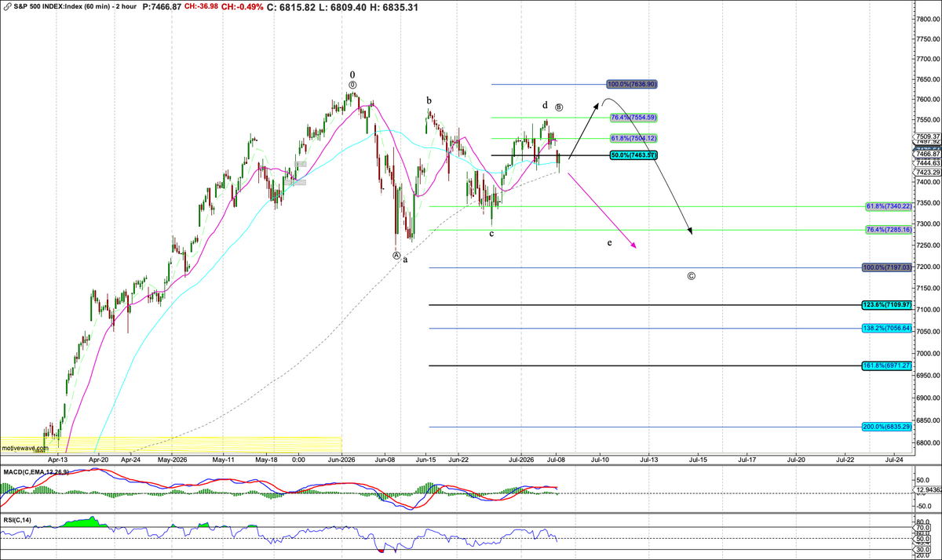The height and width of the screenshot is (560, 942).
Task: Select the 100.0%(7197.03) Fibonacci label
Action: point(886,267)
